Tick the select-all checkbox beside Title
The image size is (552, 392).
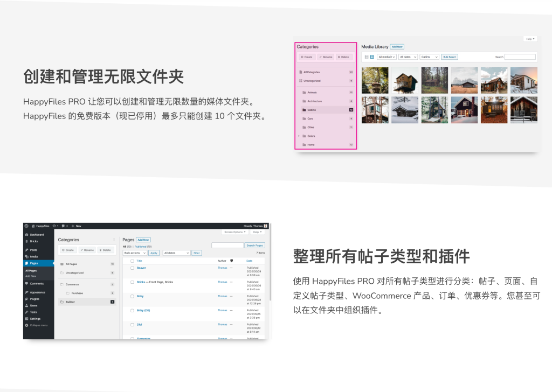pos(133,261)
